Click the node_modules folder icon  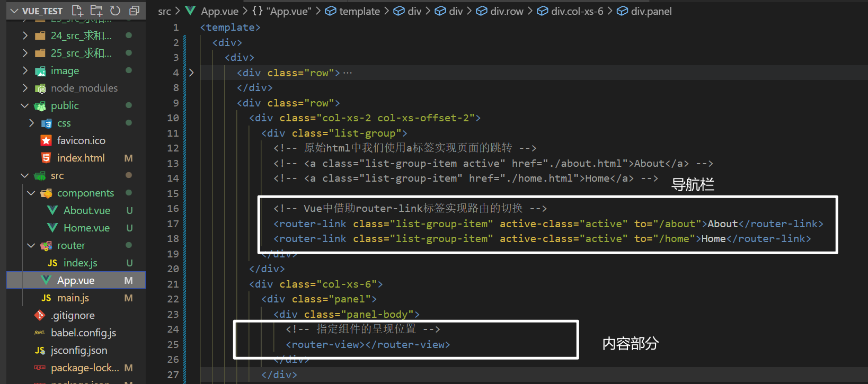coord(40,88)
